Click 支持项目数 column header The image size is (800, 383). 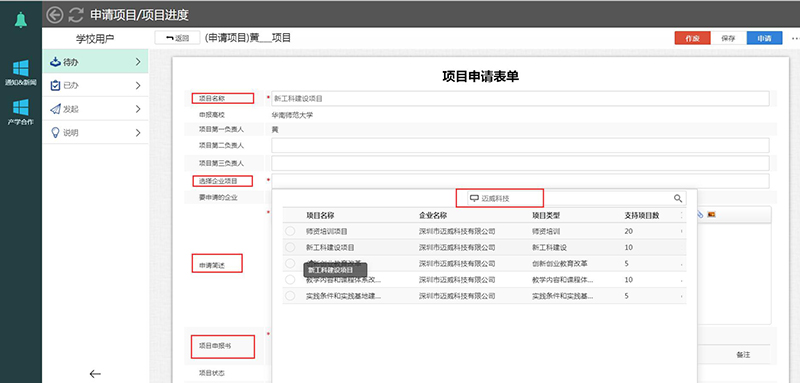(642, 216)
